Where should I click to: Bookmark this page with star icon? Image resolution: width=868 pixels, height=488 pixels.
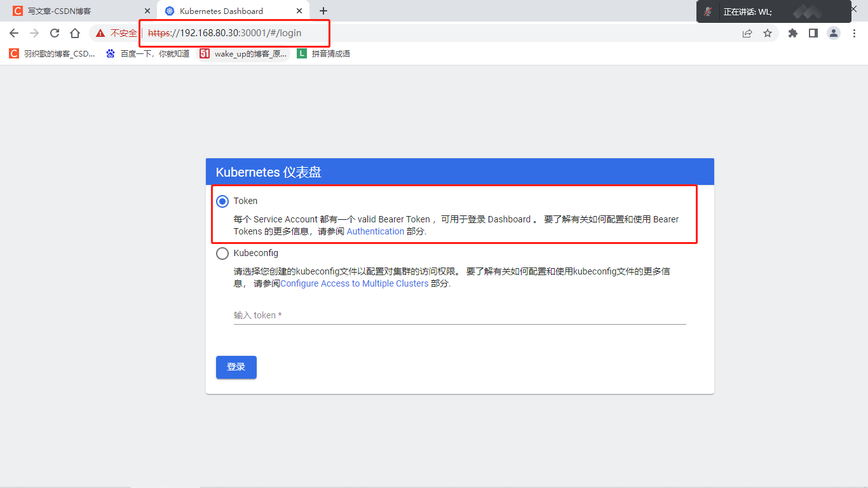[x=768, y=33]
